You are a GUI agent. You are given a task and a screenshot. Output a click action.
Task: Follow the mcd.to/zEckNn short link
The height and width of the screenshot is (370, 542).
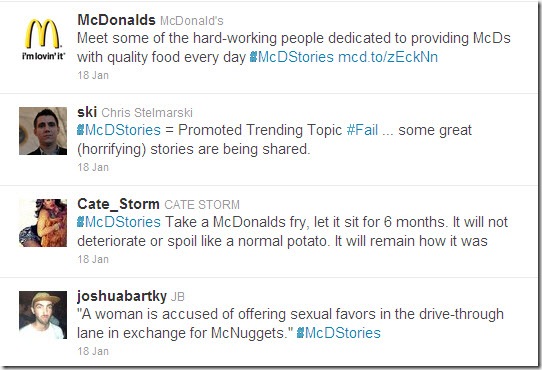pos(388,57)
